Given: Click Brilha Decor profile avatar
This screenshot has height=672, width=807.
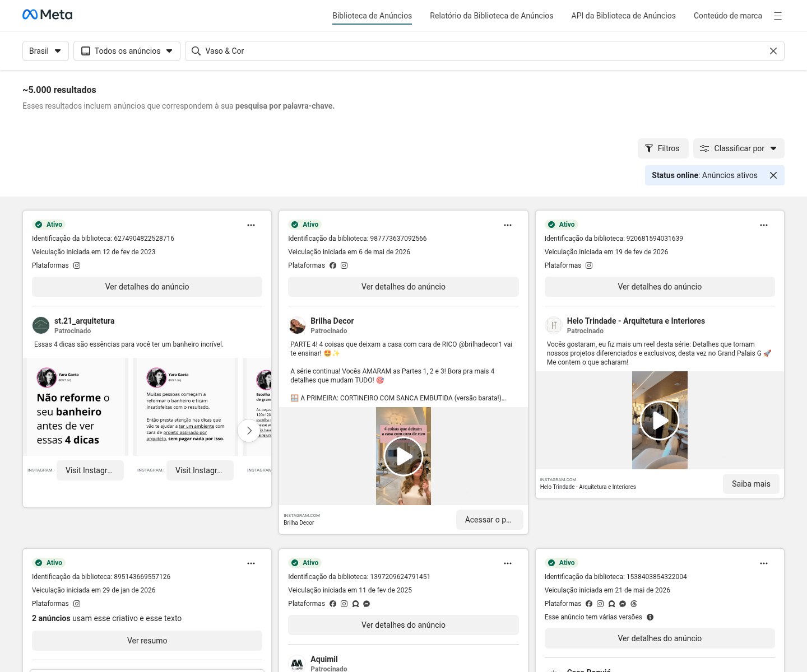Looking at the screenshot, I should click(x=297, y=325).
